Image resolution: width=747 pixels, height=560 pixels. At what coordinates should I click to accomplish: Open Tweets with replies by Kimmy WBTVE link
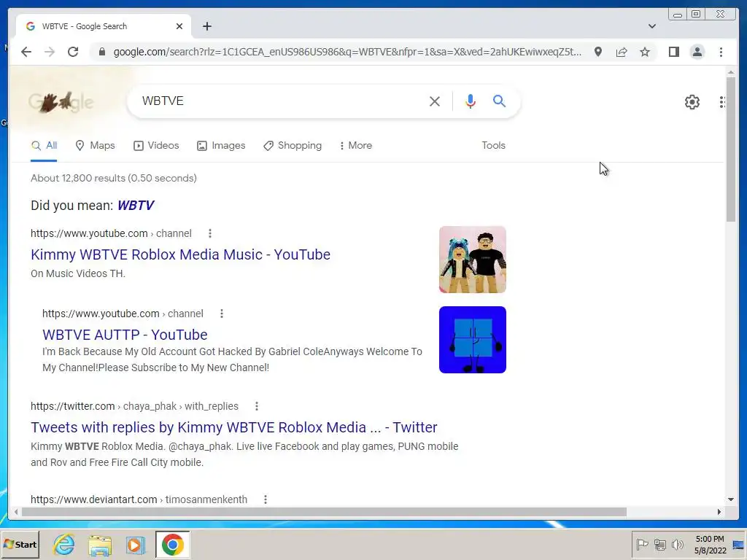click(234, 427)
